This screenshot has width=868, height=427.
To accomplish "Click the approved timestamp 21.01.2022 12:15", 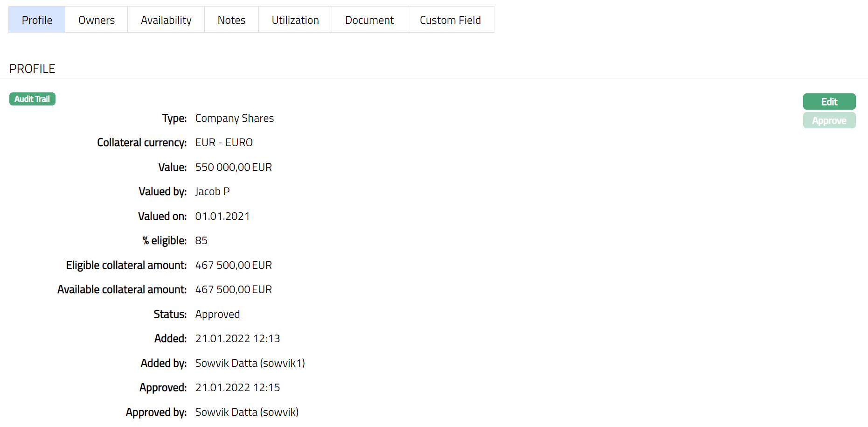I will [237, 388].
